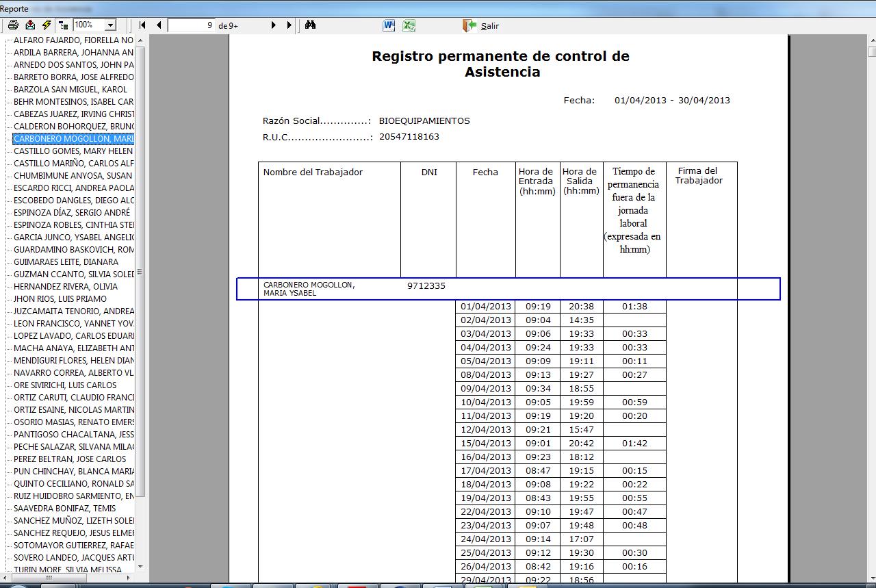Viewport: 876px width, 588px height.
Task: Select SOTOMAYOR GUTIERREZ, RAFAEL in tree
Action: click(x=73, y=545)
